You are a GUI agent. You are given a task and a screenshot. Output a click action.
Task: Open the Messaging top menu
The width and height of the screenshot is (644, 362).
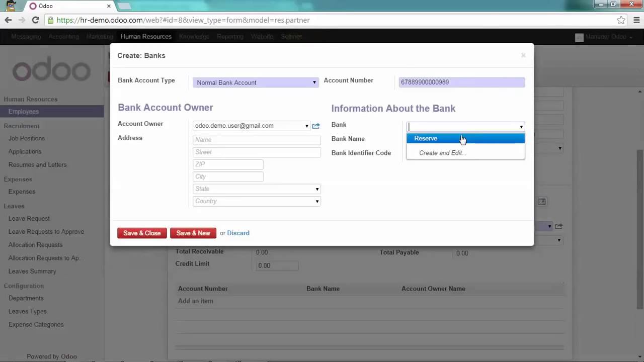click(x=26, y=37)
